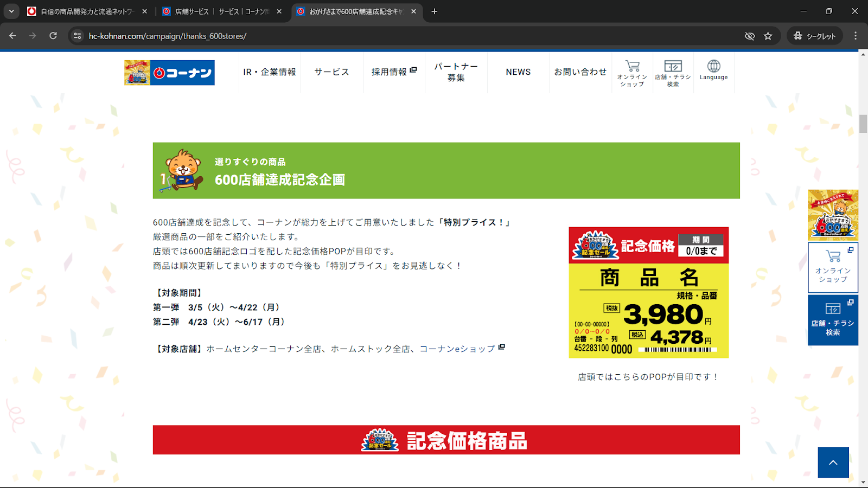
Task: Click the hc-kohnan.com URL address field
Action: click(x=168, y=36)
